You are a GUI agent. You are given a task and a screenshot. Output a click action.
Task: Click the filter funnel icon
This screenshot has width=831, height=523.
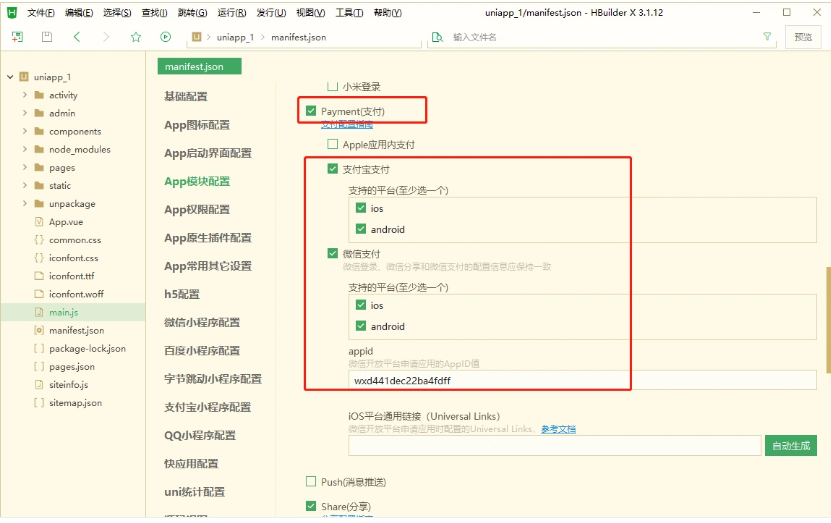coord(767,37)
